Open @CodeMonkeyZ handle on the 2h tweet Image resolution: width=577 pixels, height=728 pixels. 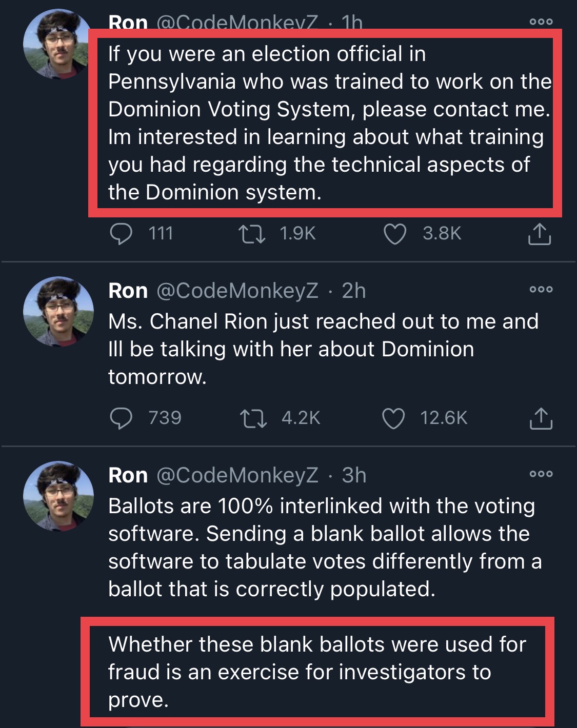pos(237,291)
